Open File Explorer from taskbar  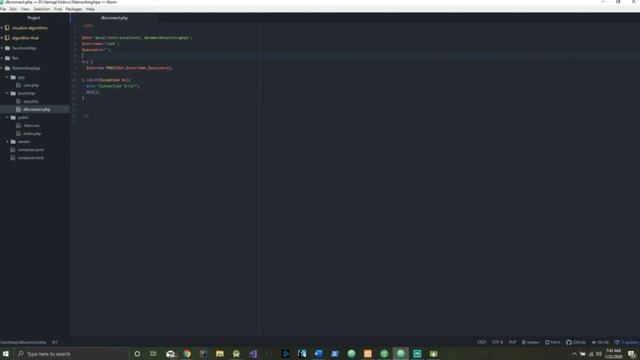click(x=220, y=353)
